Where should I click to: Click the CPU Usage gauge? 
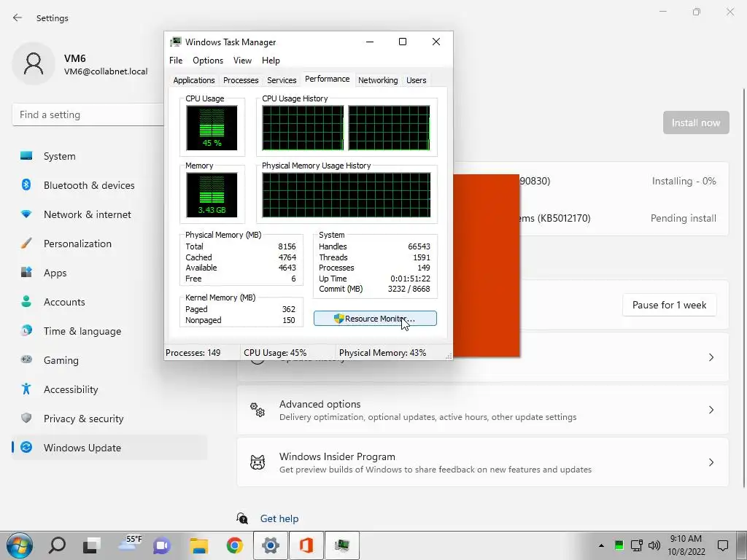212,128
